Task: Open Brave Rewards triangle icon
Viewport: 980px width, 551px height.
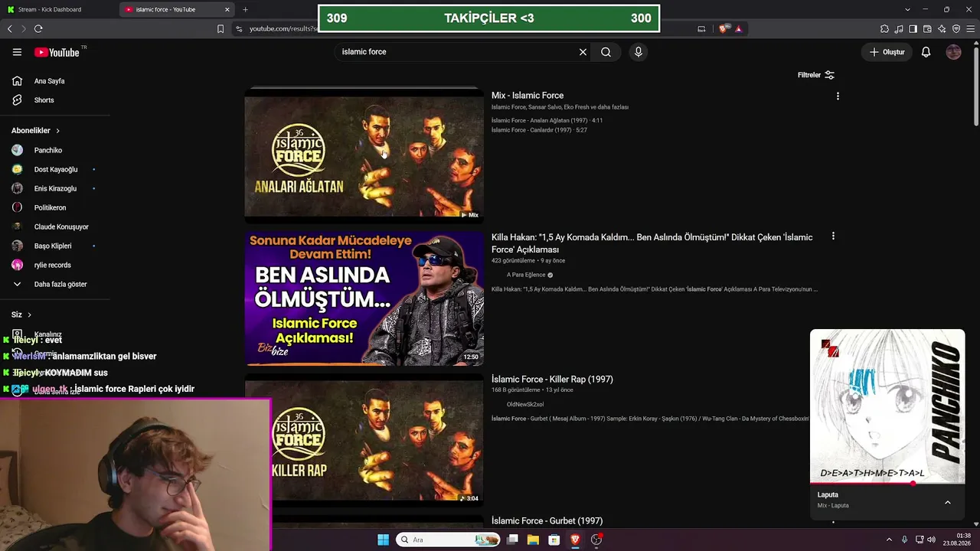Action: [739, 29]
